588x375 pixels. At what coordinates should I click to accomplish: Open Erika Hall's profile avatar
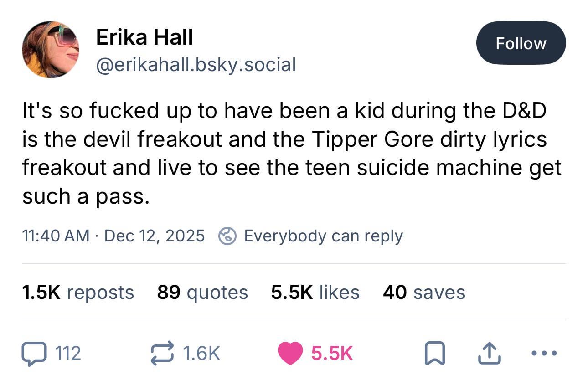click(51, 49)
